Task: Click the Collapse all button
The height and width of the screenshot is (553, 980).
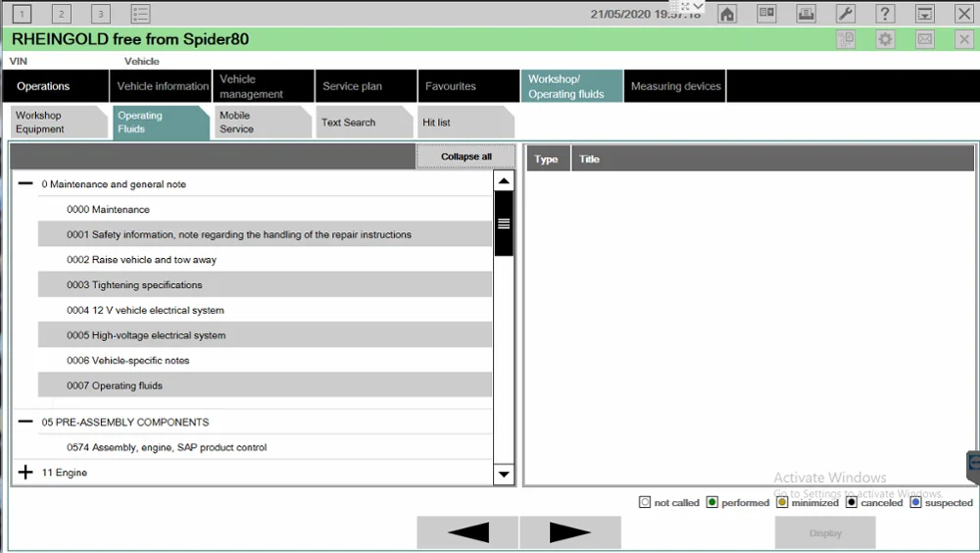Action: [x=466, y=157]
